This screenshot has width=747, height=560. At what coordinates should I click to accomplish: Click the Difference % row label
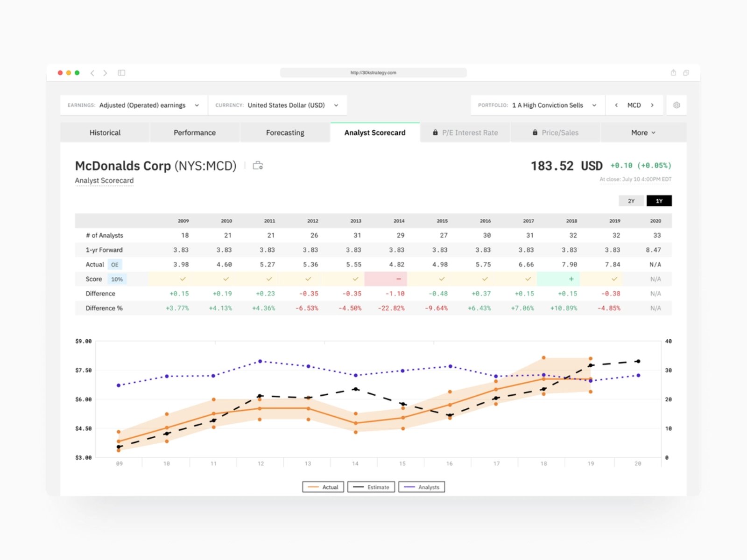pos(104,308)
